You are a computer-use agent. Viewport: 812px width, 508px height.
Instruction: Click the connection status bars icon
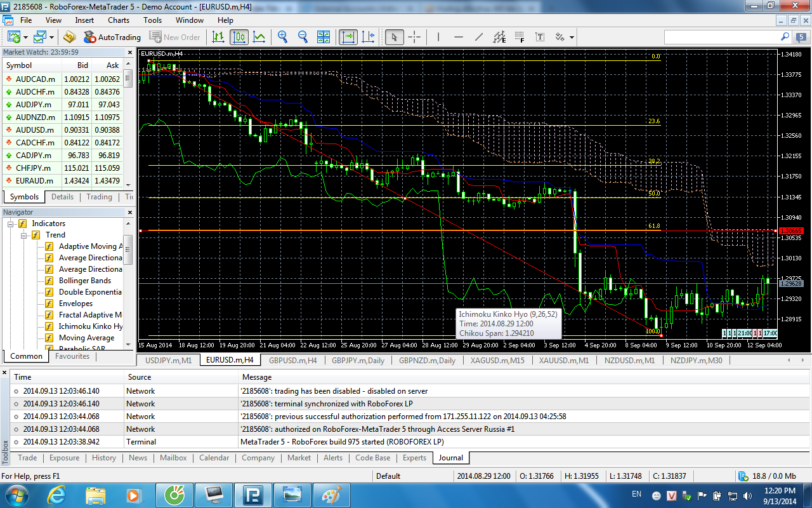(742, 476)
